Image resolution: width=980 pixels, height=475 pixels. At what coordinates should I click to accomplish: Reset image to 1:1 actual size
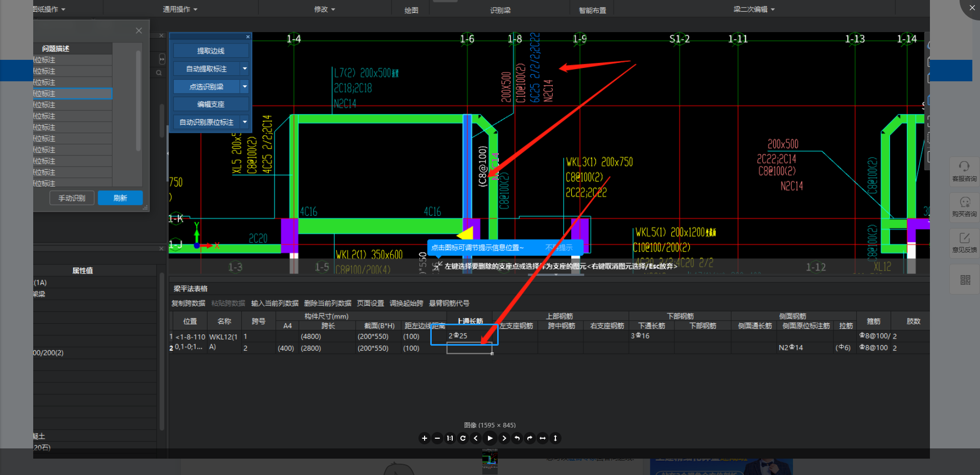pyautogui.click(x=450, y=438)
